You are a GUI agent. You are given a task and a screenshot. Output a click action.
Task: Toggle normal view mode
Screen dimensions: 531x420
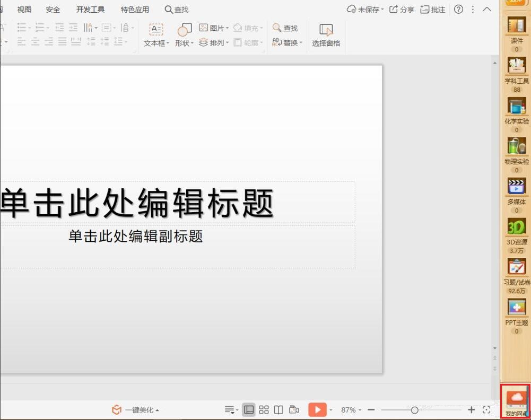click(x=248, y=409)
